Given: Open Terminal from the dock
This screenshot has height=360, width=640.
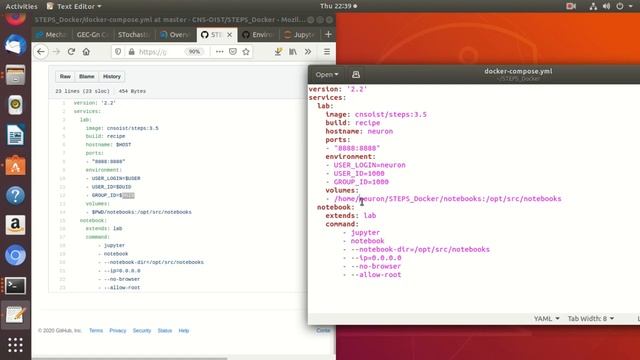Looking at the screenshot, I should (x=15, y=286).
